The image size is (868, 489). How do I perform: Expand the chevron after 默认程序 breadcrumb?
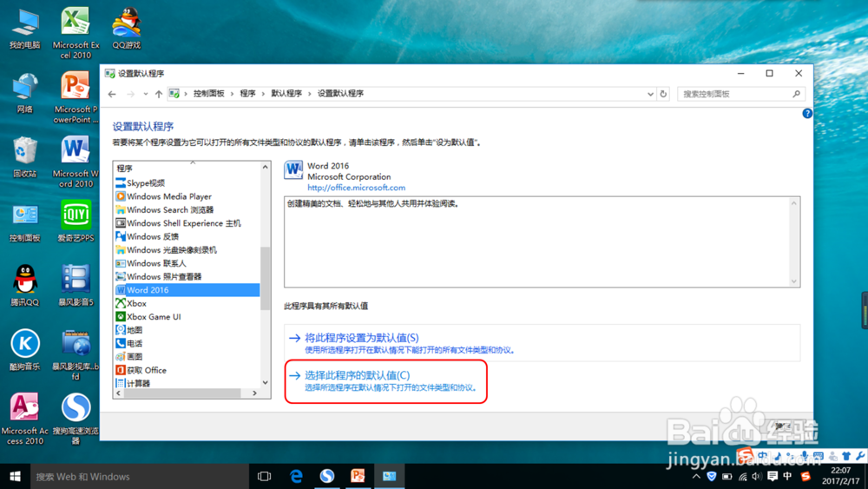(310, 94)
